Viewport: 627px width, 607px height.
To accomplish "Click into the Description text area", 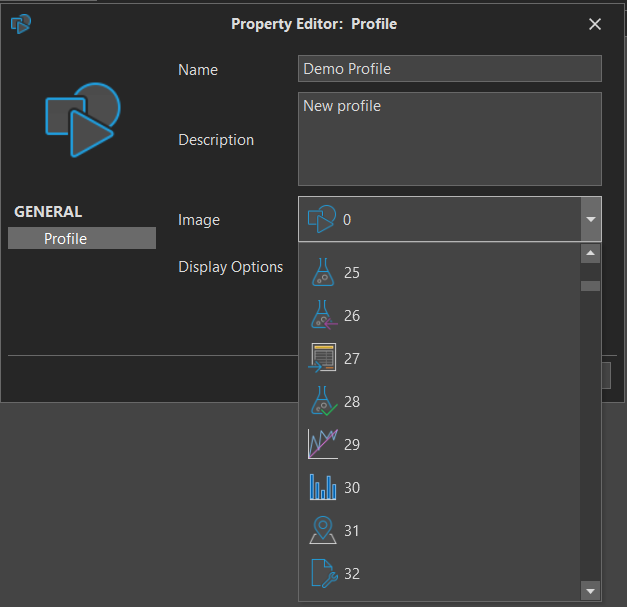I will 450,139.
